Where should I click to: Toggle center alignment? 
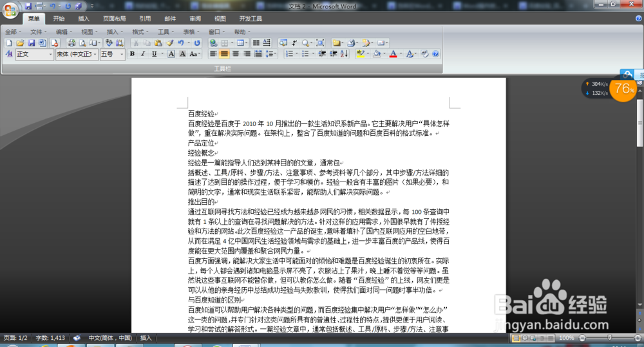click(x=236, y=54)
